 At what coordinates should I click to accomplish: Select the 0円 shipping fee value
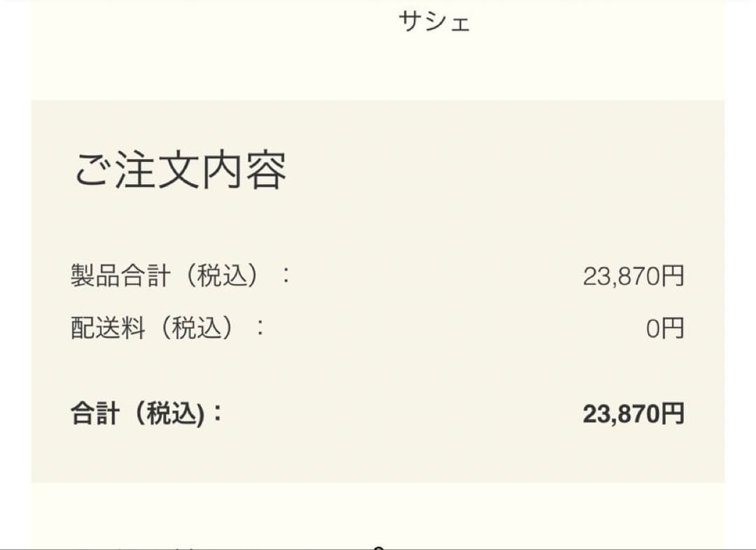coord(664,329)
